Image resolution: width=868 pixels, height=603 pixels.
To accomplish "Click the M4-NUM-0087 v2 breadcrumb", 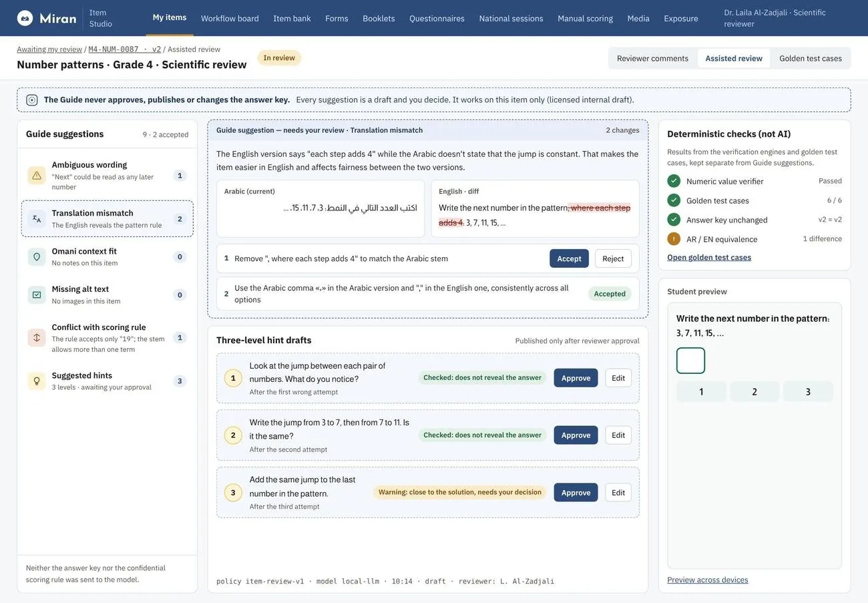I will pos(125,49).
